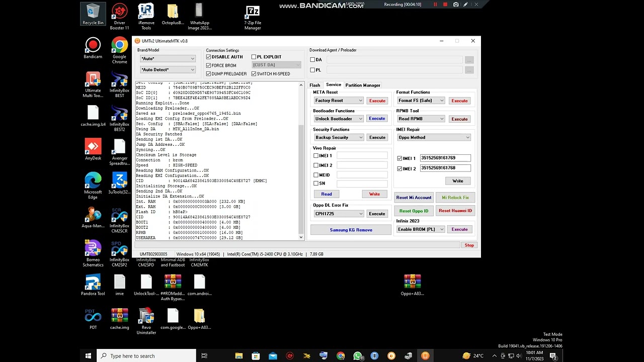Uncheck the IMEI 2 checkbox
The width and height of the screenshot is (644, 362).
(399, 168)
